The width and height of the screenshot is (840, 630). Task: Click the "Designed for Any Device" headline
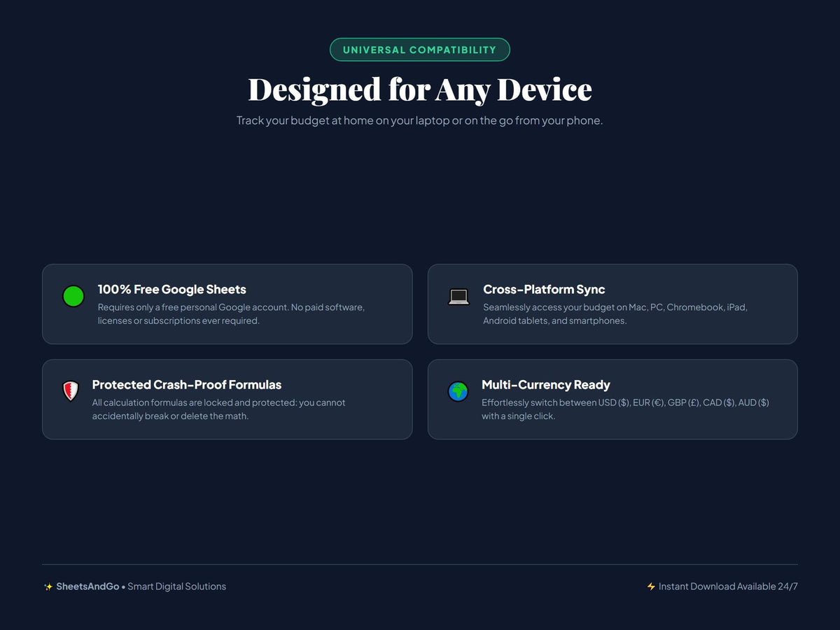click(x=420, y=90)
